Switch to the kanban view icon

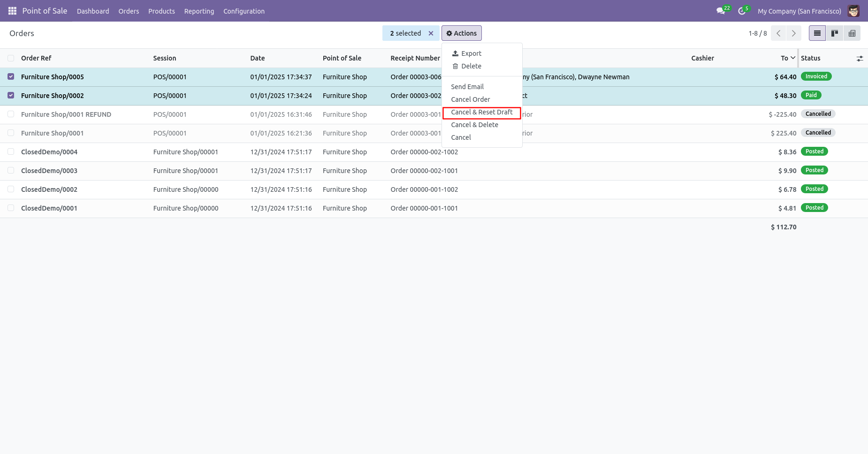point(835,33)
